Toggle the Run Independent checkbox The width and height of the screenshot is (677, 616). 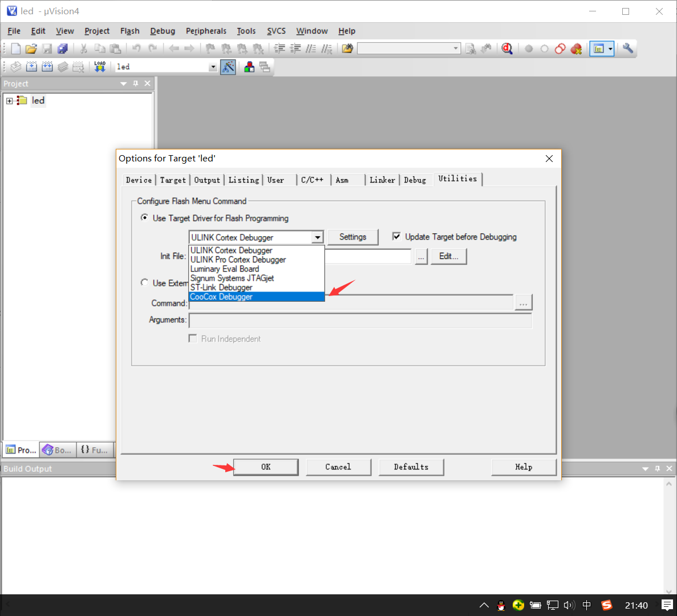(x=193, y=338)
